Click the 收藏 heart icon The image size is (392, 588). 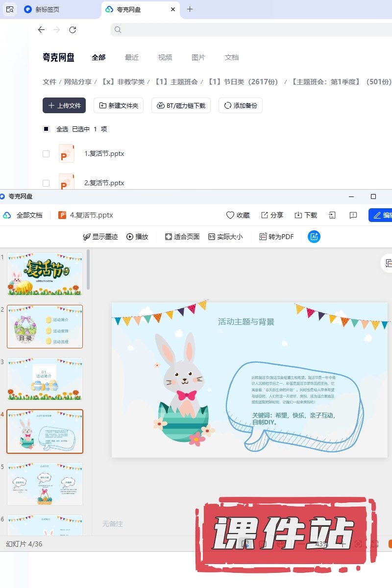pos(230,215)
